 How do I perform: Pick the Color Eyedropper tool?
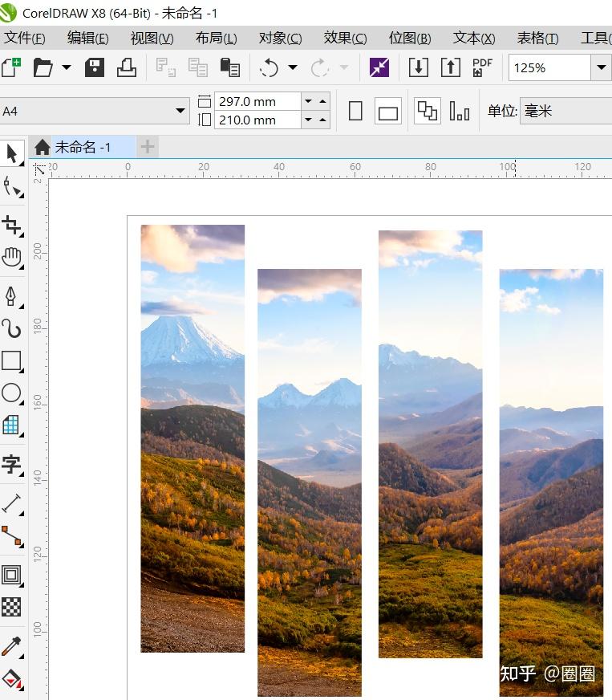(x=12, y=646)
